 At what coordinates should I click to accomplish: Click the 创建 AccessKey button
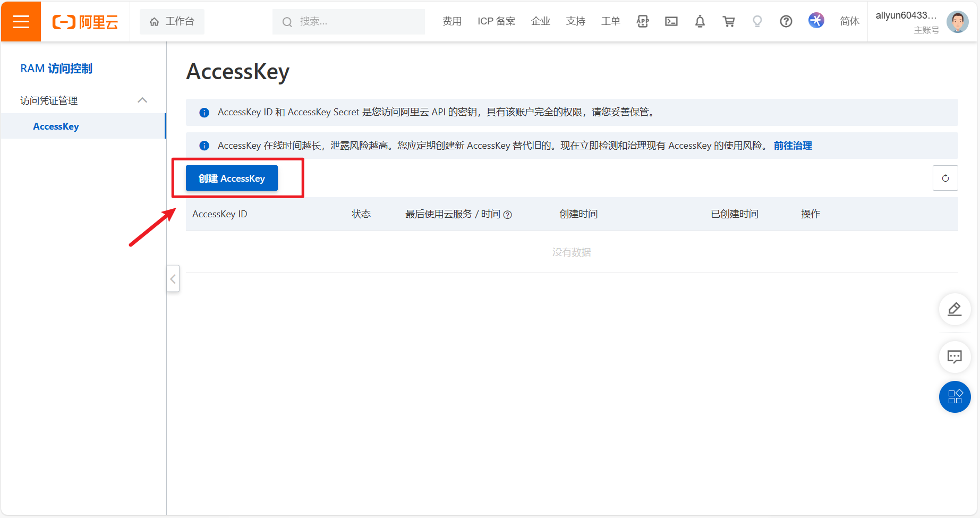tap(231, 178)
